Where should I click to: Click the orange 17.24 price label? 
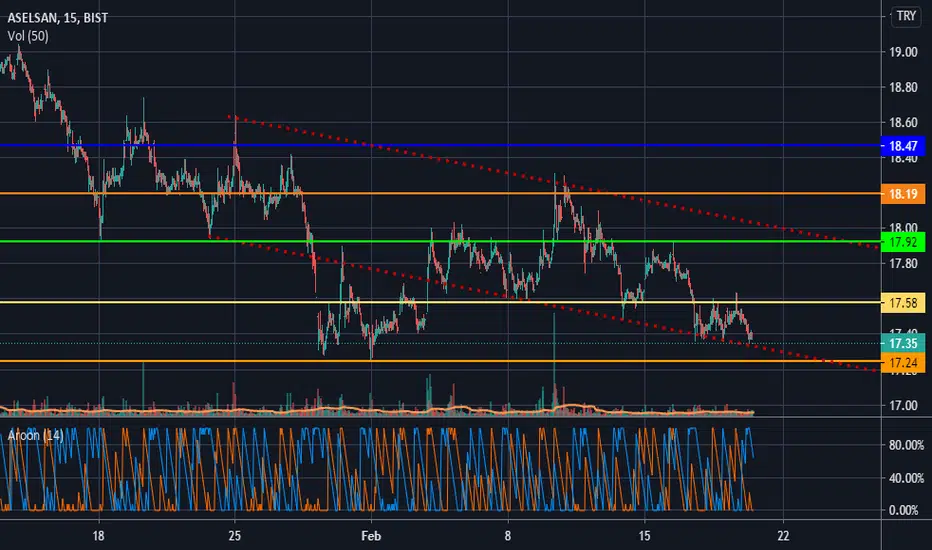903,362
